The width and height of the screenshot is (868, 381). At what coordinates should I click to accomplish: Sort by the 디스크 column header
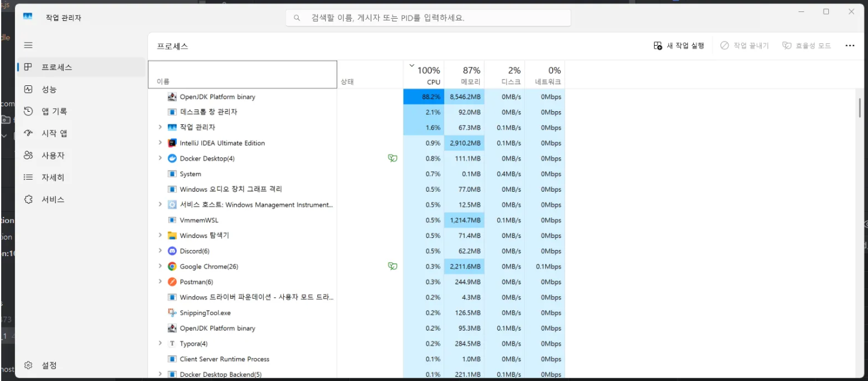pyautogui.click(x=504, y=75)
